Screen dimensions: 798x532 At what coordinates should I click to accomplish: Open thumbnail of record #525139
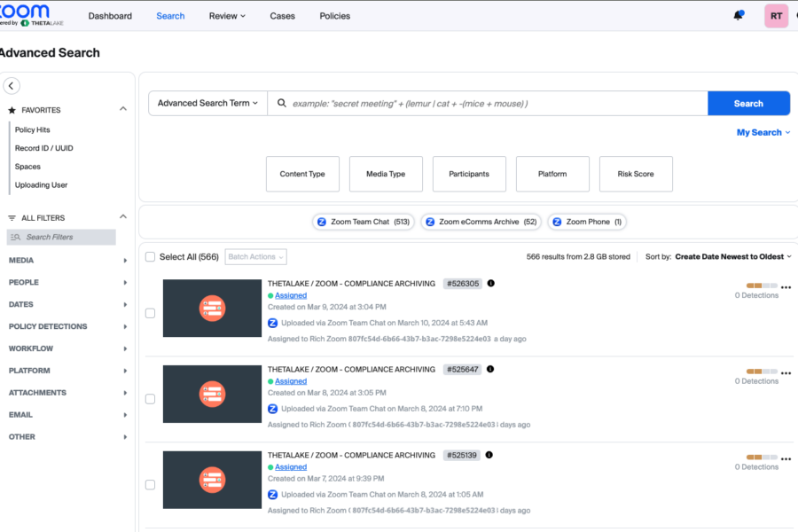click(x=212, y=480)
